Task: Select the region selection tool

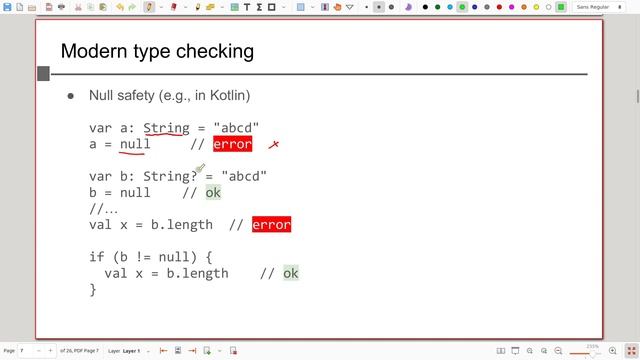Action: click(x=300, y=7)
